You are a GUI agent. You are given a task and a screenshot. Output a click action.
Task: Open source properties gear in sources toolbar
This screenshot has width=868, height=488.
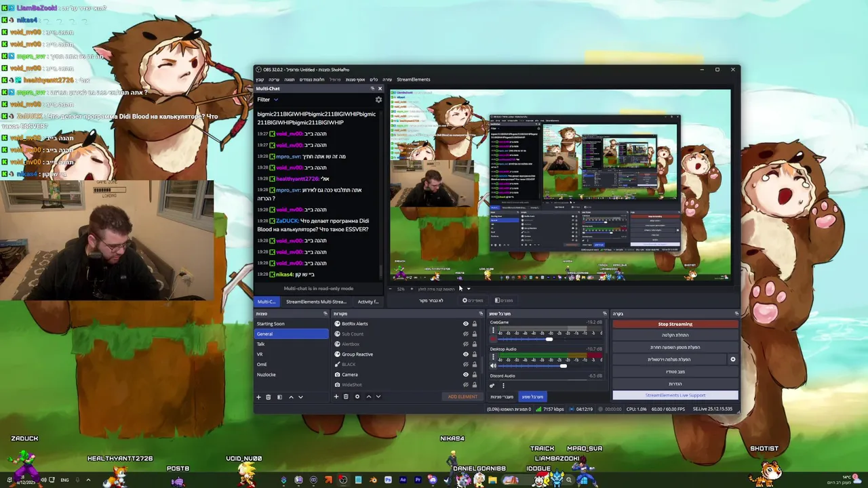click(357, 396)
